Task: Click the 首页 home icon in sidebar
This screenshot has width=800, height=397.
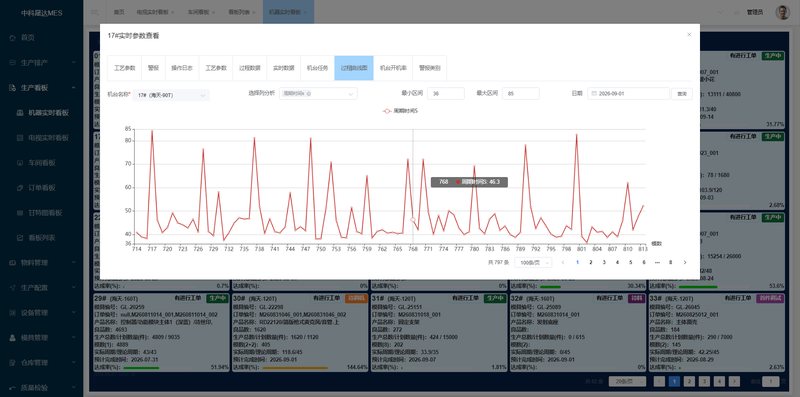Action: [x=12, y=37]
